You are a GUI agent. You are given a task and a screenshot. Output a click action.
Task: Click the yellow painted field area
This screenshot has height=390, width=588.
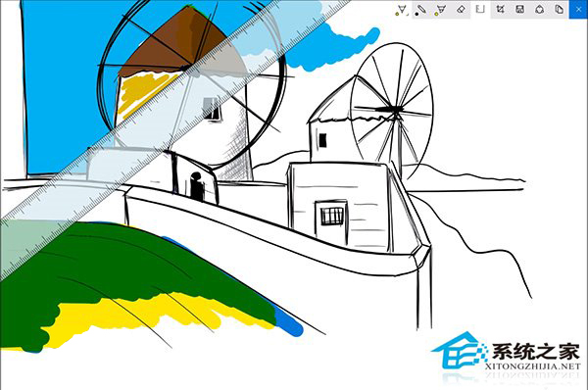pos(150,312)
